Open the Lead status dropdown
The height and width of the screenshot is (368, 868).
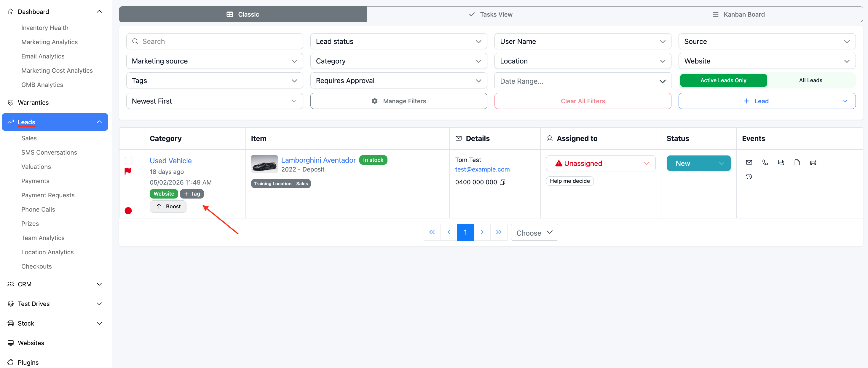[x=398, y=42]
